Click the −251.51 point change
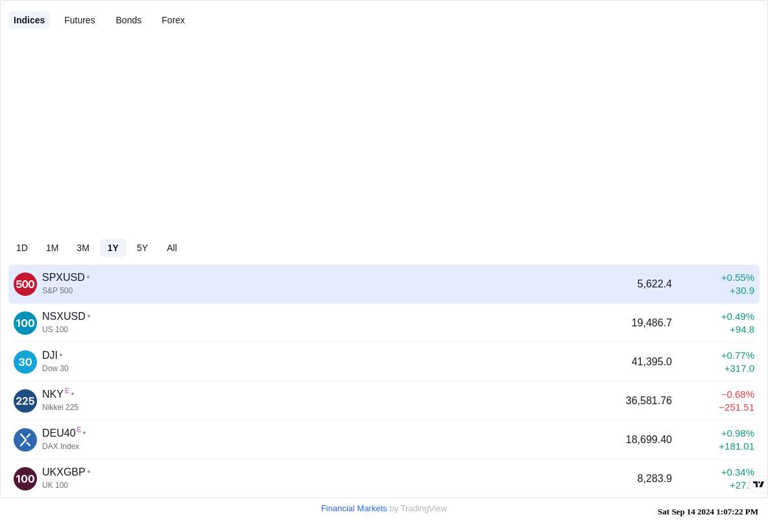Image resolution: width=768 pixels, height=532 pixels. (737, 407)
